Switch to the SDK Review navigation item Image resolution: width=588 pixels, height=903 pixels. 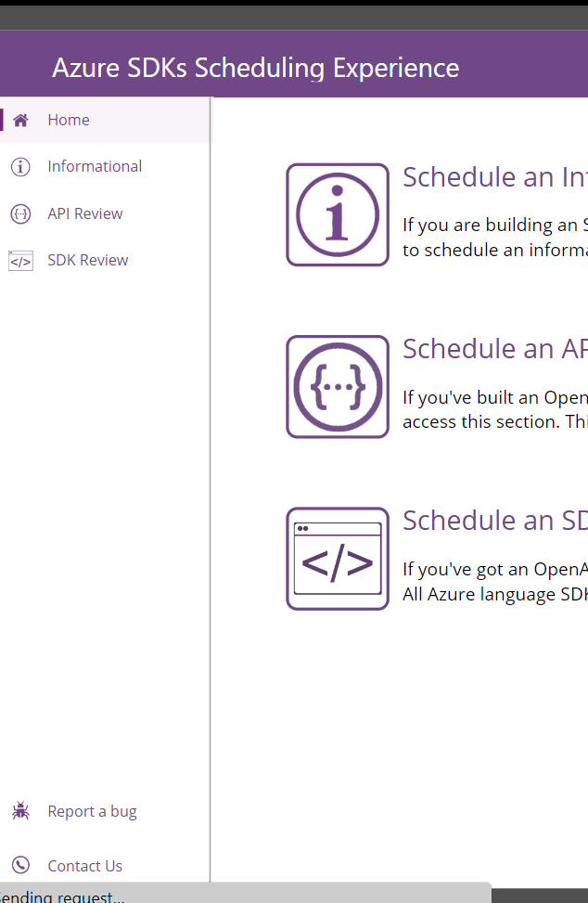(x=87, y=260)
